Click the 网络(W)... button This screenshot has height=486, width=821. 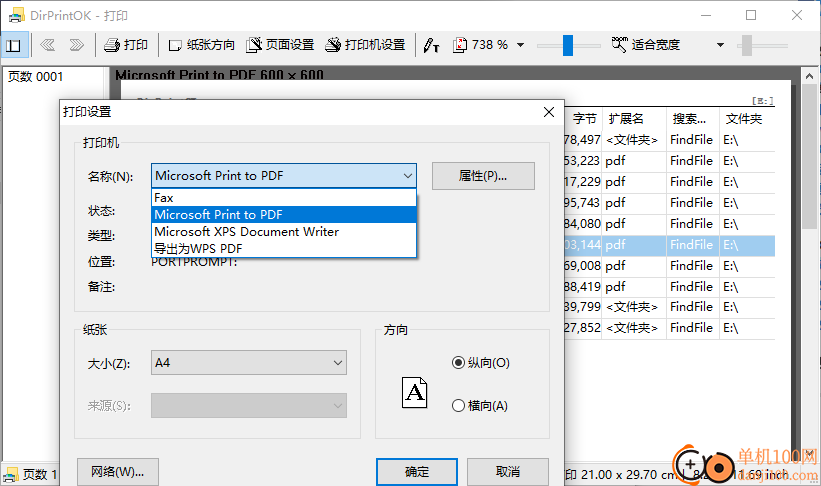pyautogui.click(x=118, y=472)
